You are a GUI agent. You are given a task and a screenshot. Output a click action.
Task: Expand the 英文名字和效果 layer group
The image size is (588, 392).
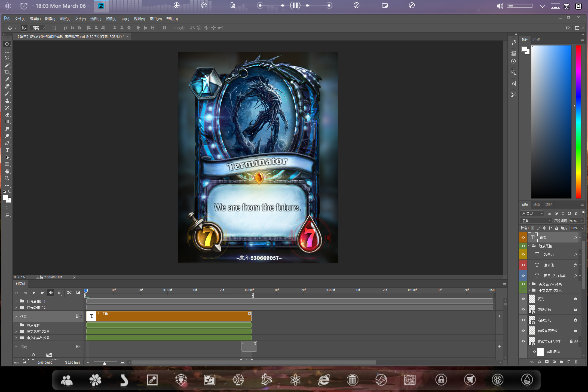click(x=529, y=284)
